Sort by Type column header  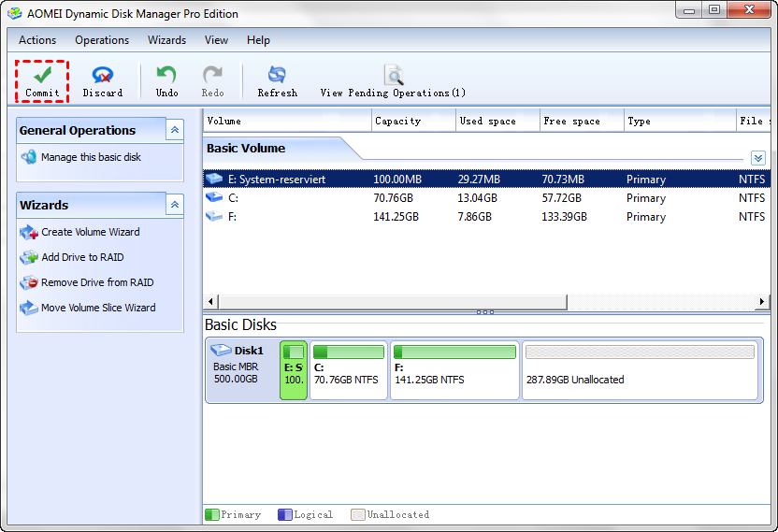click(680, 121)
